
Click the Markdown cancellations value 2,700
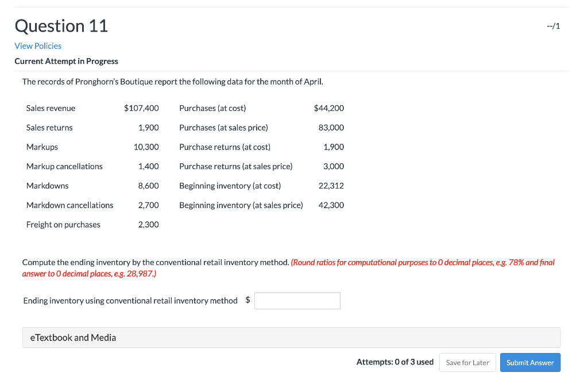point(148,205)
